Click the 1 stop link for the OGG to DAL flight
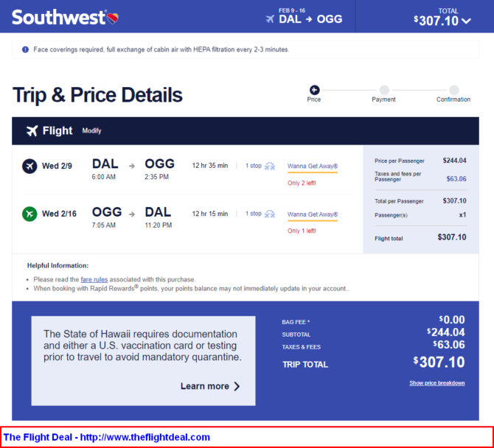This screenshot has width=494, height=448. pos(254,214)
